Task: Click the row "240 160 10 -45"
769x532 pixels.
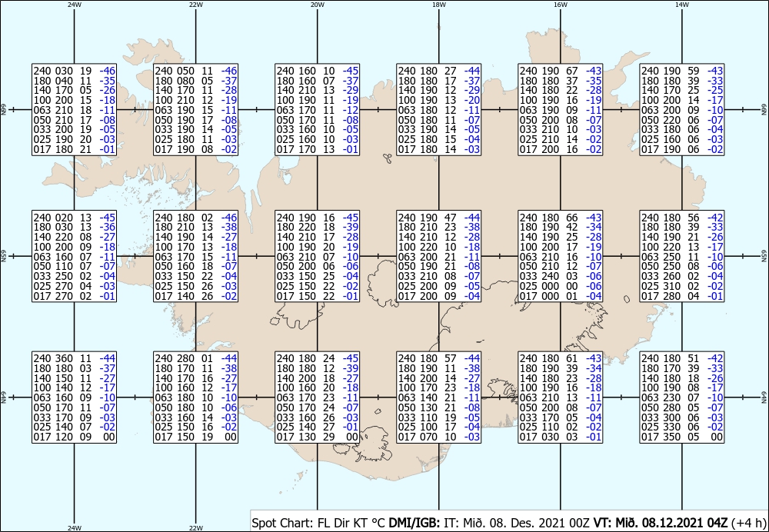Action: [x=318, y=71]
